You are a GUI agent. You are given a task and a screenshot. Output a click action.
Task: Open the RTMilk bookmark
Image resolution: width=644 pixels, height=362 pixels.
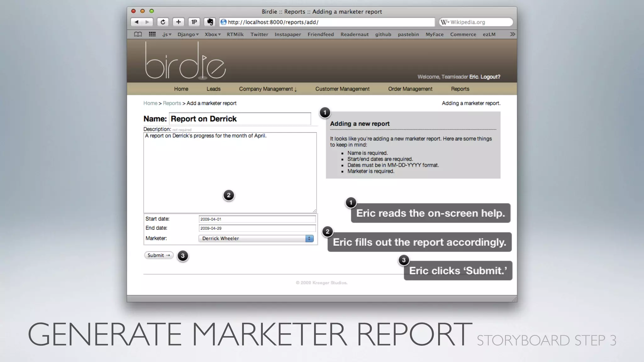coord(235,35)
